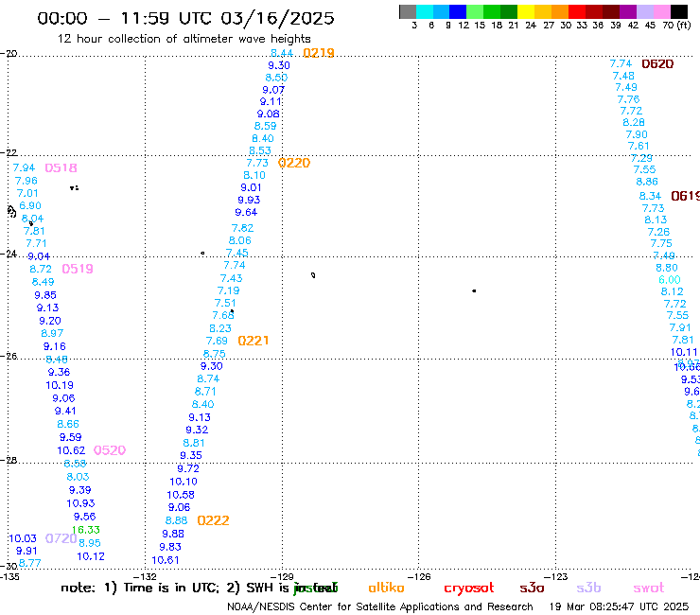Image resolution: width=700 pixels, height=615 pixels.
Task: Click the dark red s3a label 0619
Action: click(685, 196)
